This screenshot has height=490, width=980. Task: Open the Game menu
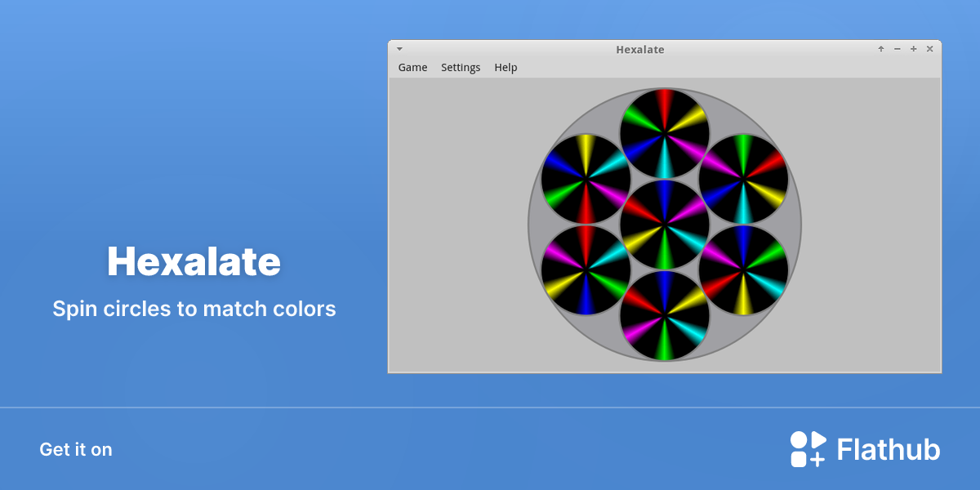(412, 68)
